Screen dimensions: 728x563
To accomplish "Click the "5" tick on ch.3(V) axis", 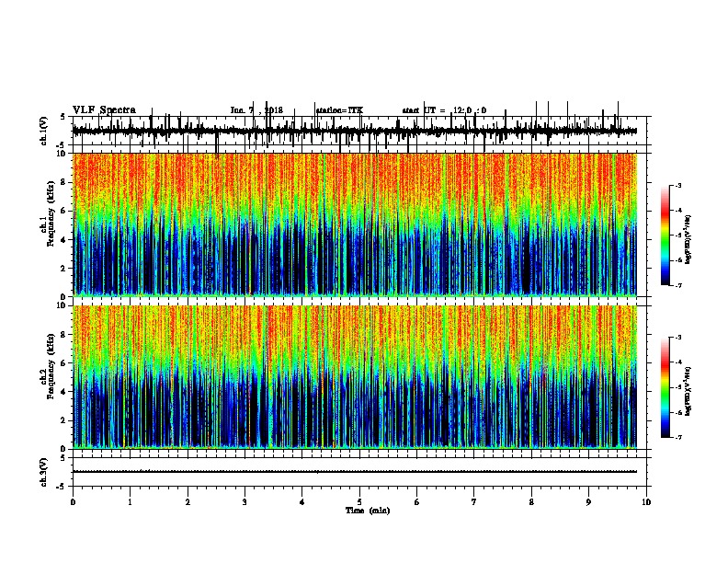I will coord(63,457).
